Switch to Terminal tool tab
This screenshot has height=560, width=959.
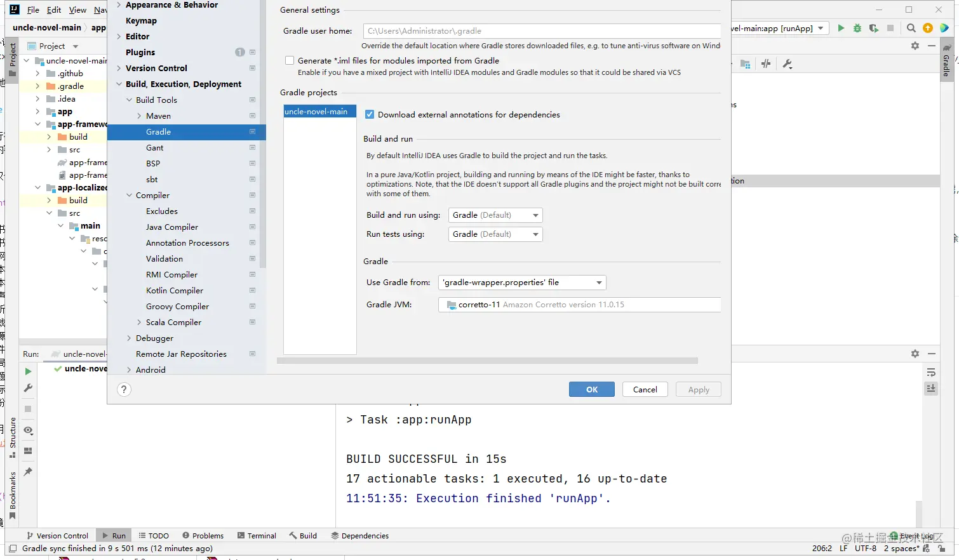click(x=257, y=536)
